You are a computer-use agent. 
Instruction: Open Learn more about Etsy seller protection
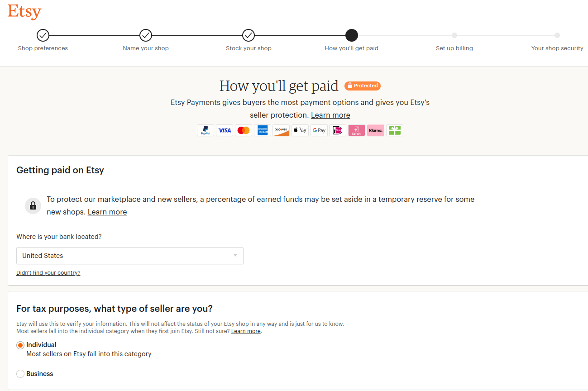coord(330,115)
